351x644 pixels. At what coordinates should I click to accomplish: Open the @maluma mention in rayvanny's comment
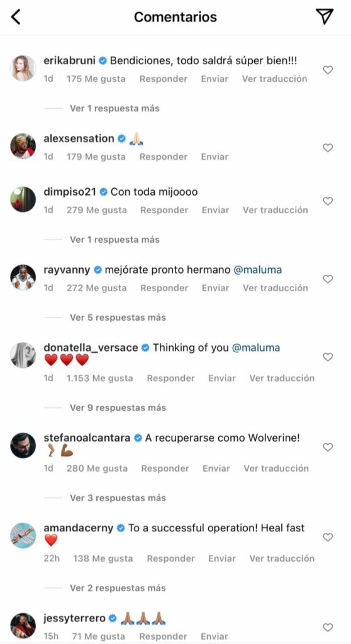click(258, 270)
